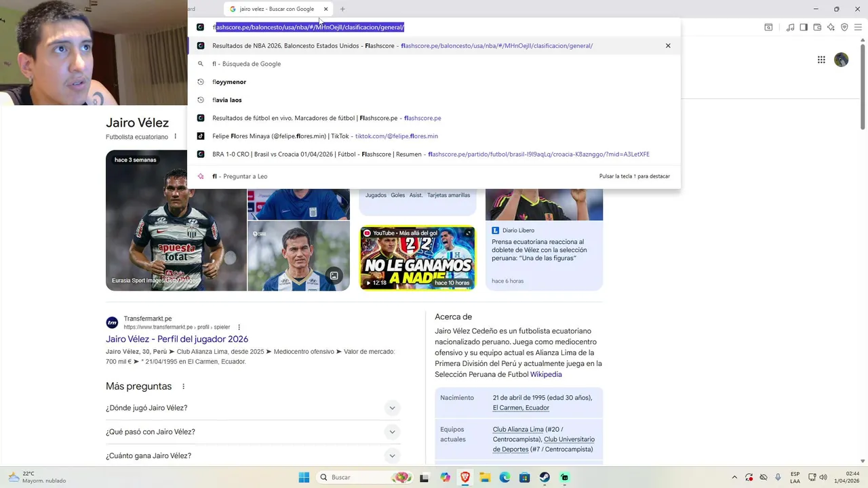Open Task View on the taskbar
This screenshot has width=868, height=488.
[425, 477]
